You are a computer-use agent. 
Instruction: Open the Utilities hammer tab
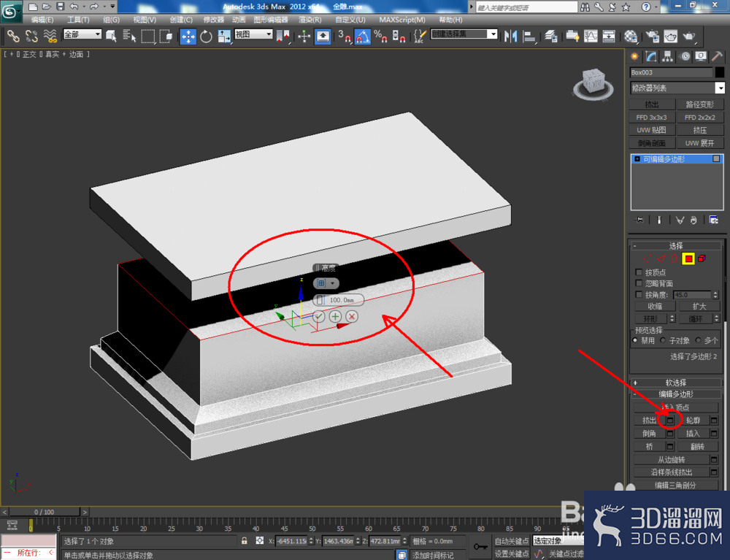pos(718,56)
